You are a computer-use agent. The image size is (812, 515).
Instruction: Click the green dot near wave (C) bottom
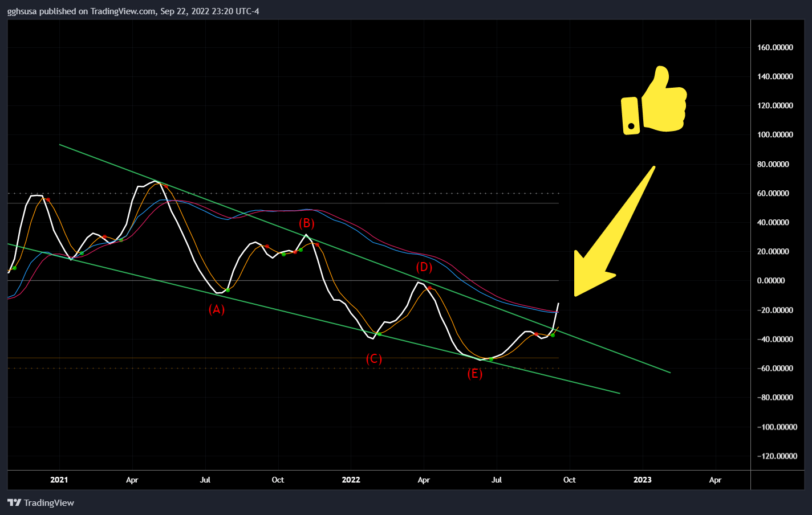point(379,334)
